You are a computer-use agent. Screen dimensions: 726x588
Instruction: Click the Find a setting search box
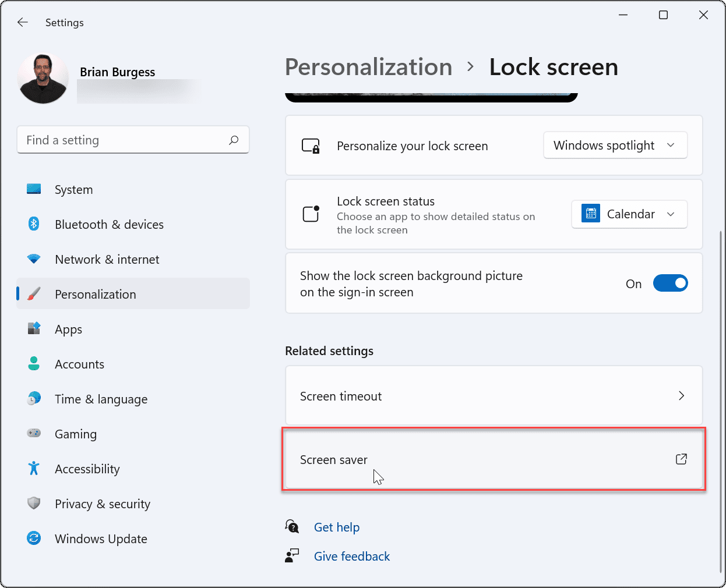tap(133, 140)
